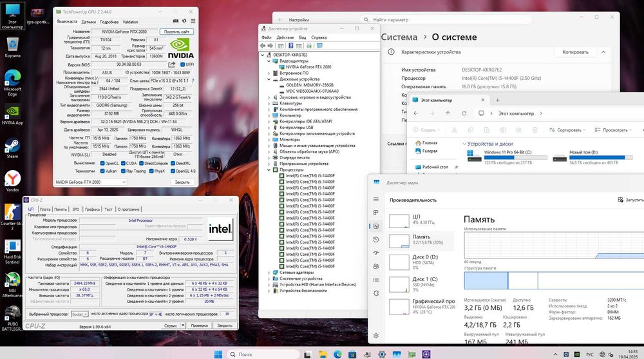
Task: Toggle the UEFI checkbox in GPU-Z
Action: tap(183, 64)
